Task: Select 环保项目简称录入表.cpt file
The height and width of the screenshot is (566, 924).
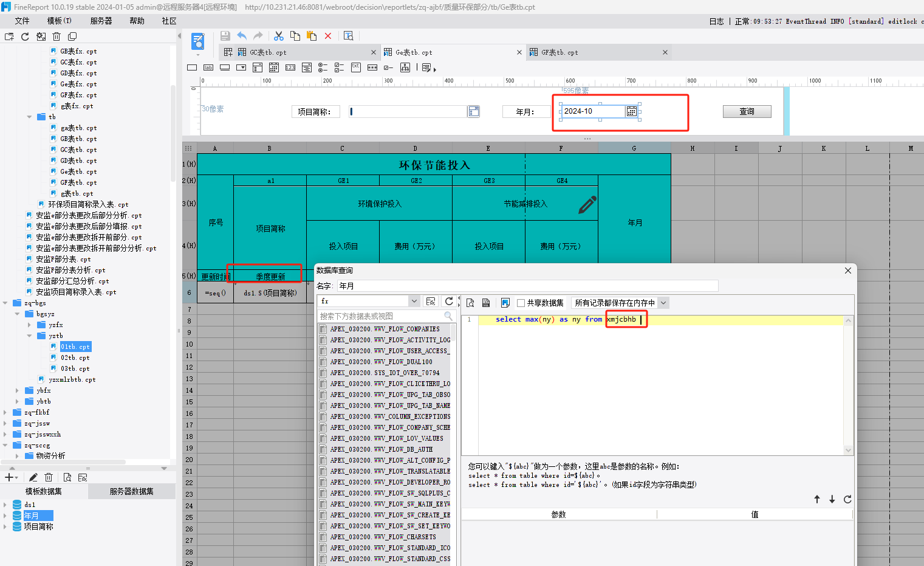Action: [x=88, y=204]
